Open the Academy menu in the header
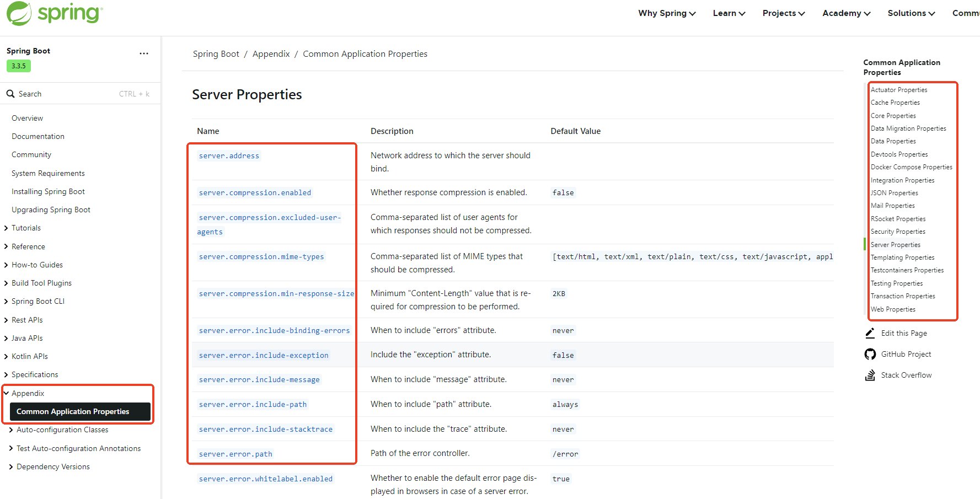Image resolution: width=980 pixels, height=499 pixels. pyautogui.click(x=846, y=13)
